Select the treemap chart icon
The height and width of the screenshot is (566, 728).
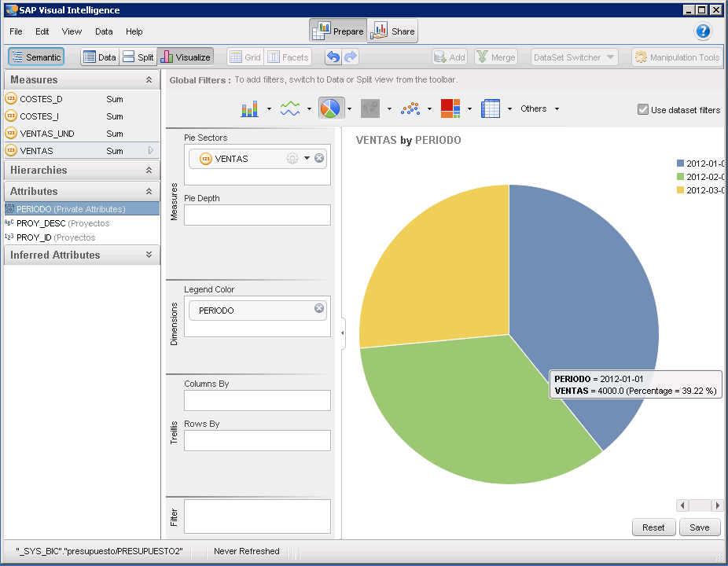(x=450, y=108)
